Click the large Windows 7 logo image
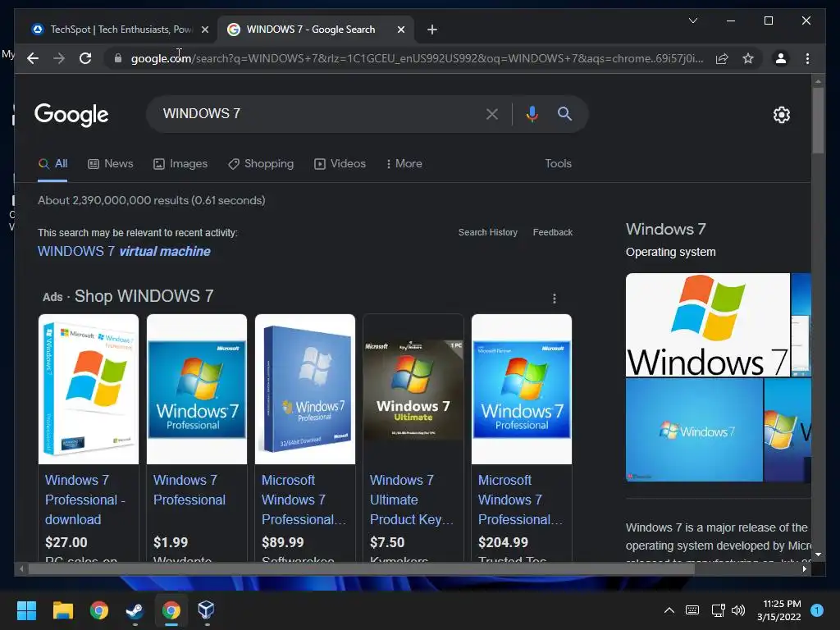The height and width of the screenshot is (630, 840). pos(708,325)
